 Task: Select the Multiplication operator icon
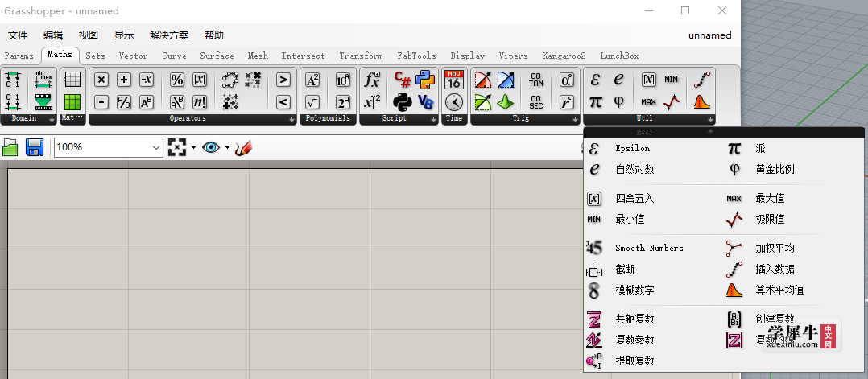[x=101, y=80]
